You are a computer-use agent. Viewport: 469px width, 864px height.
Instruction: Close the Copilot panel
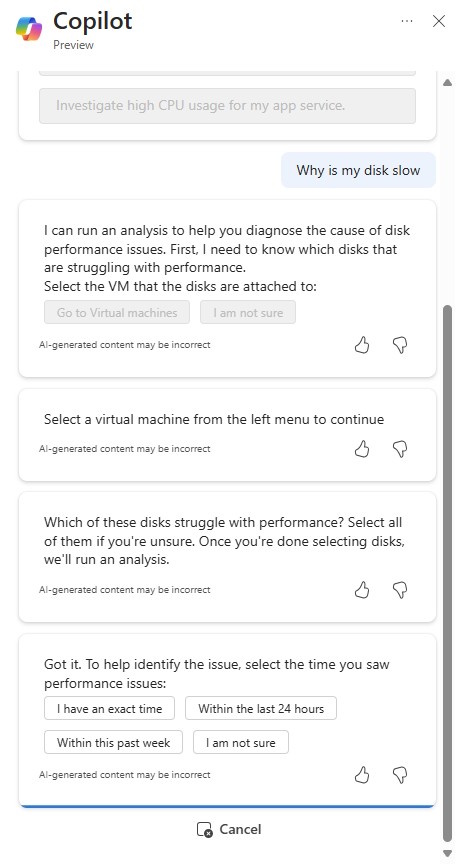pyautogui.click(x=439, y=21)
